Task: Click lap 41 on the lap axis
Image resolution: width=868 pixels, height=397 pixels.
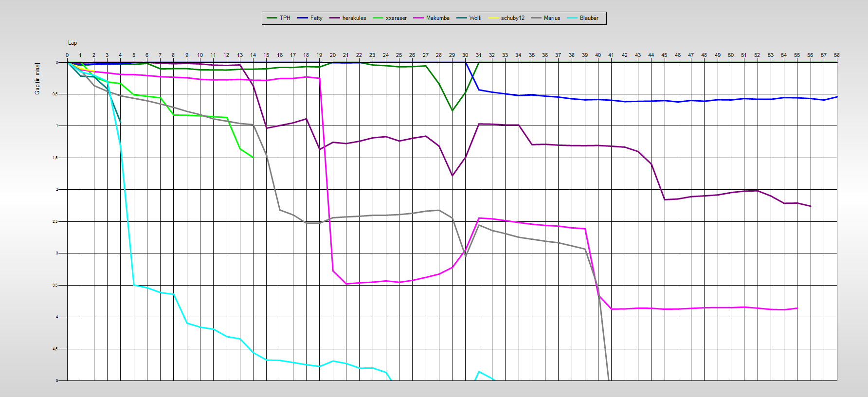Action: click(x=611, y=55)
